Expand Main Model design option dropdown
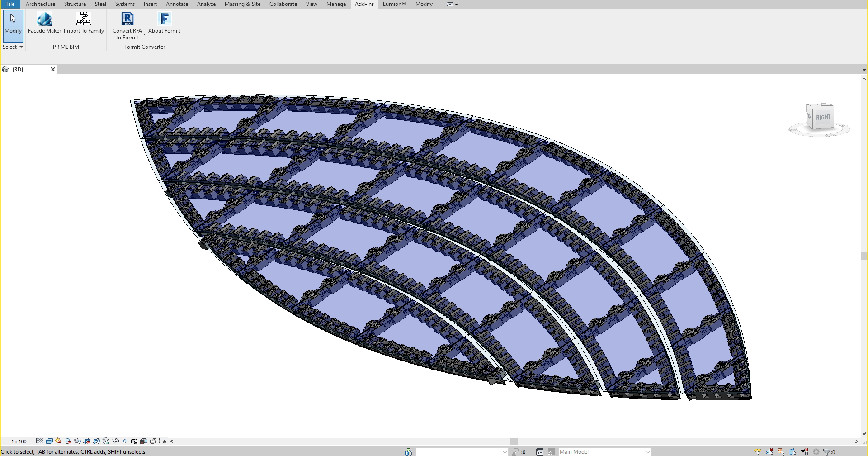The image size is (868, 456). [647, 452]
